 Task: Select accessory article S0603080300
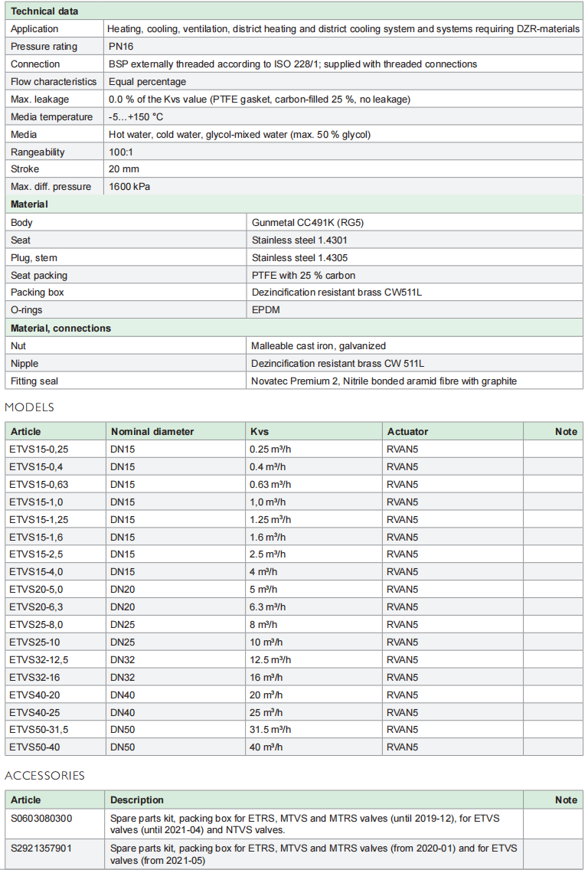coord(41,819)
